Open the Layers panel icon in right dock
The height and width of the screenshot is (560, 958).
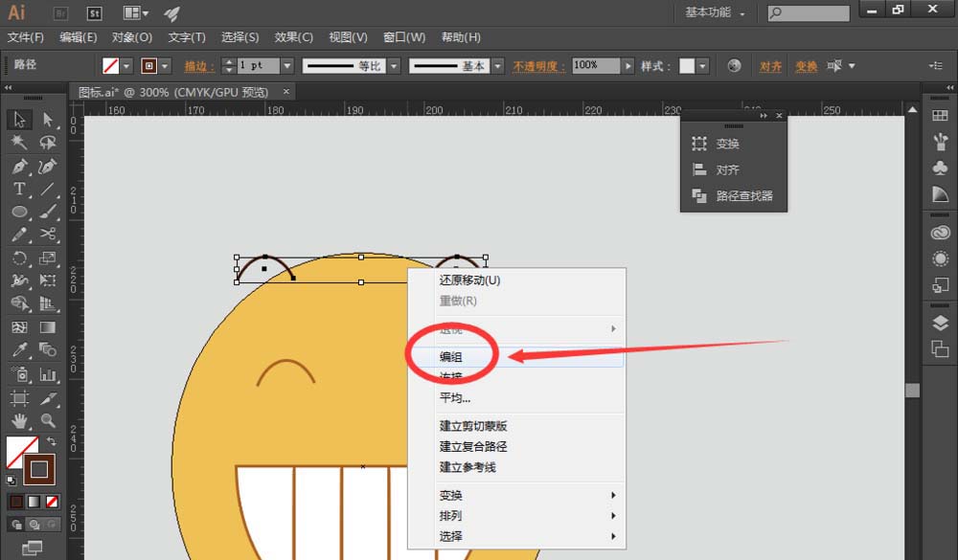(940, 324)
